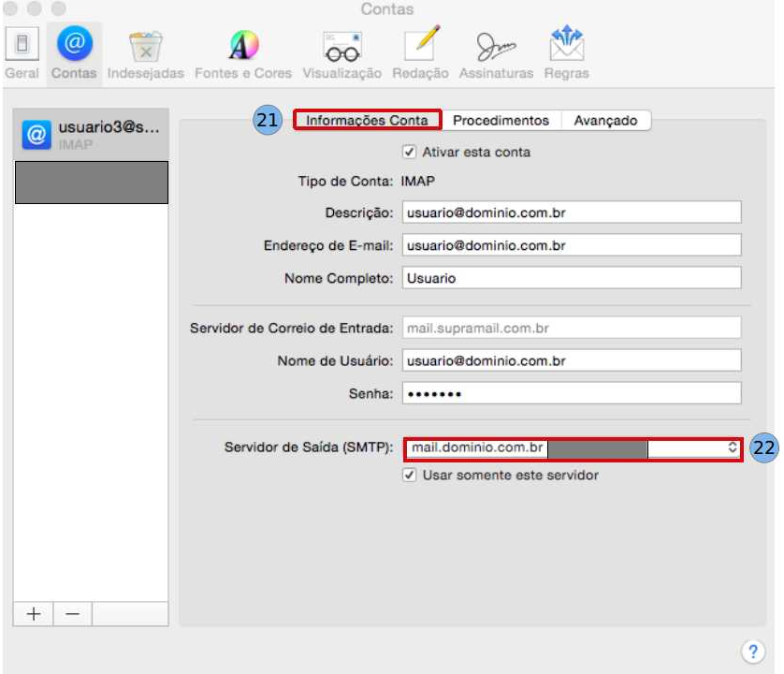Viewport: 784px width, 674px height.
Task: Uncheck Usar somente este servidor
Action: coord(409,475)
